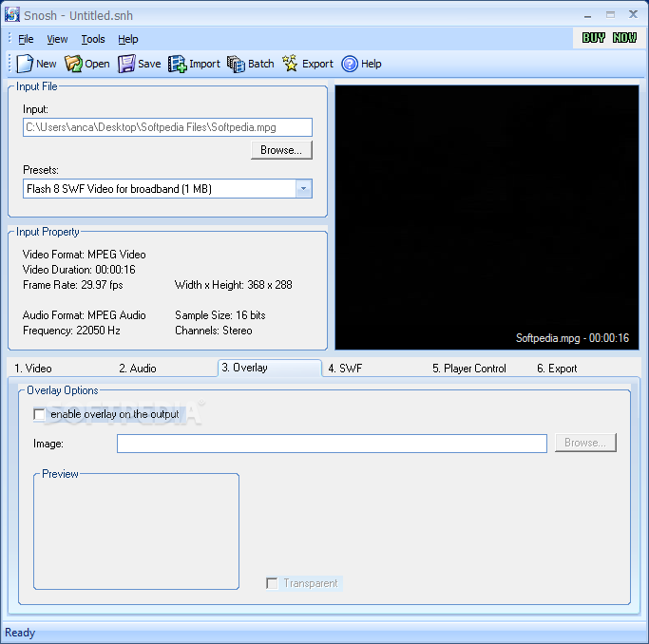
Task: Expand the Presets dropdown arrow
Action: point(304,189)
